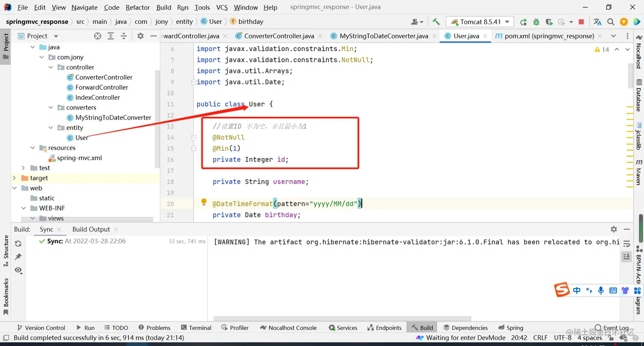Click the Sogou microphone voice input icon
The height and width of the screenshot is (346, 644).
click(601, 291)
